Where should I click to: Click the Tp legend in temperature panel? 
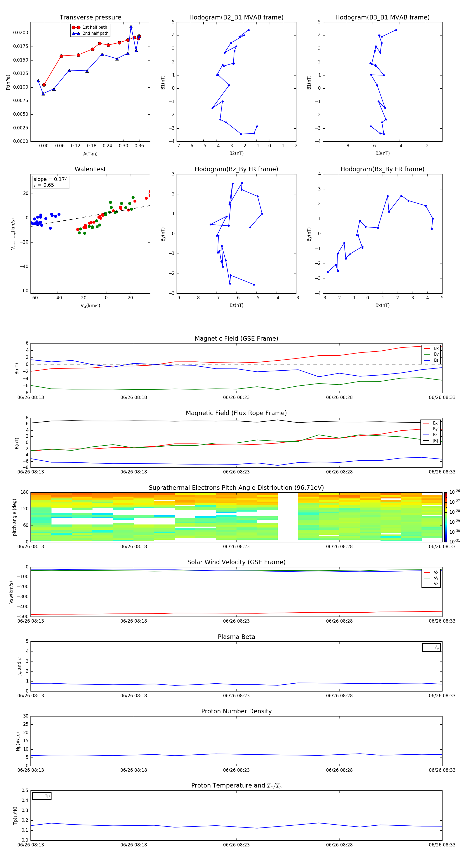42,796
